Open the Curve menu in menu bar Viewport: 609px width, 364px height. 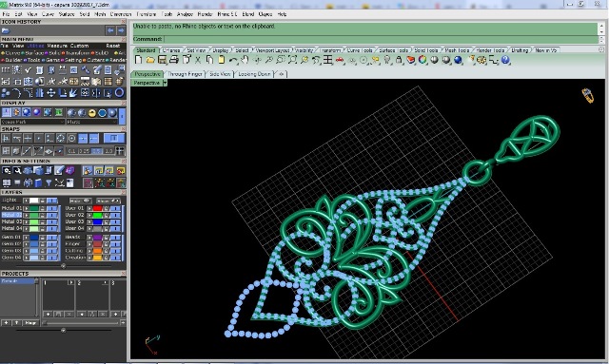[x=48, y=14]
